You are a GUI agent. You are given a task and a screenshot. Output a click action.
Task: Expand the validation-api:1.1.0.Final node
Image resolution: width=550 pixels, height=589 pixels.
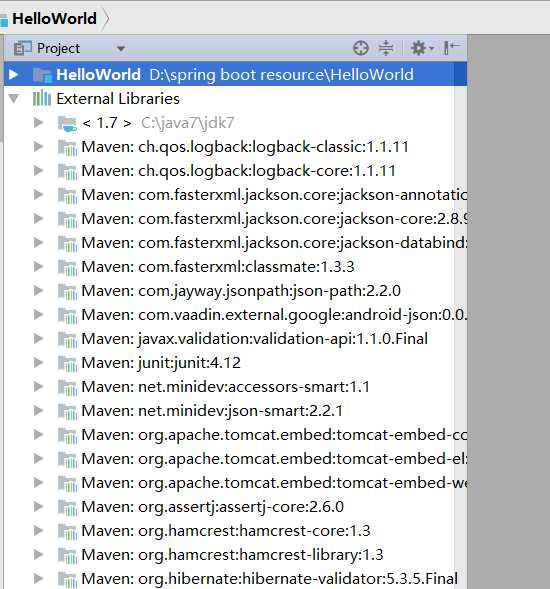[x=38, y=338]
